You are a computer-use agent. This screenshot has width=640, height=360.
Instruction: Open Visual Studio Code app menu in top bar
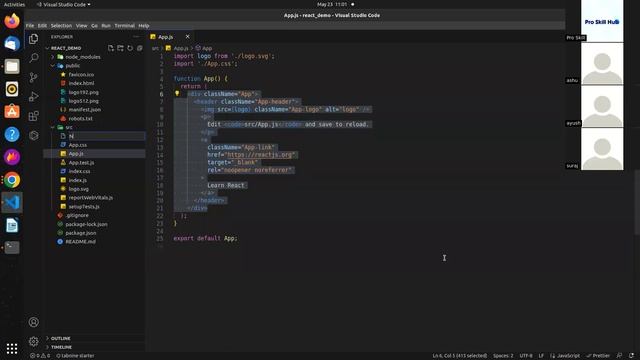point(64,4)
